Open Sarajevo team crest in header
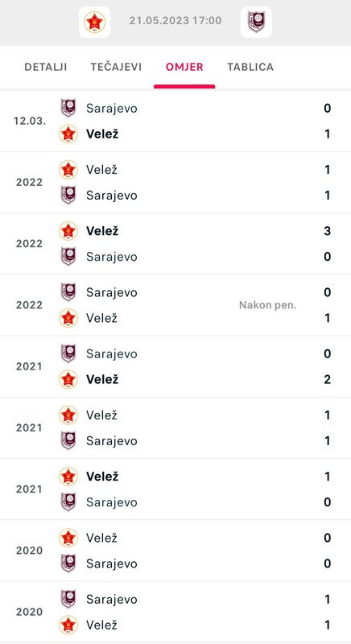This screenshot has height=644, width=351. pyautogui.click(x=256, y=22)
